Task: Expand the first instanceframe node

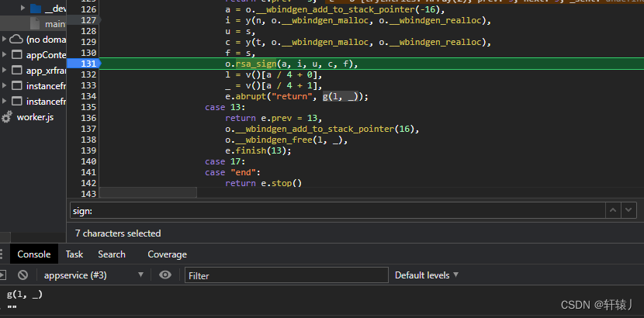Action: tap(5, 86)
